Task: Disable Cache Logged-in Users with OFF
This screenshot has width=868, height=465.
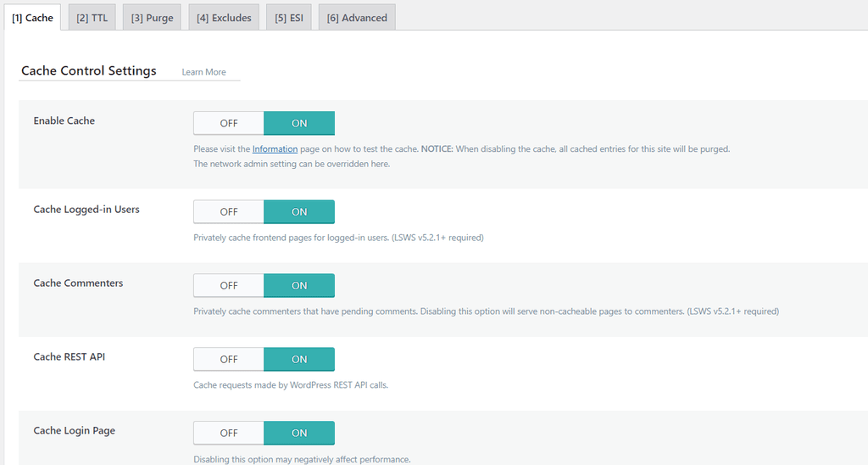Action: (229, 212)
